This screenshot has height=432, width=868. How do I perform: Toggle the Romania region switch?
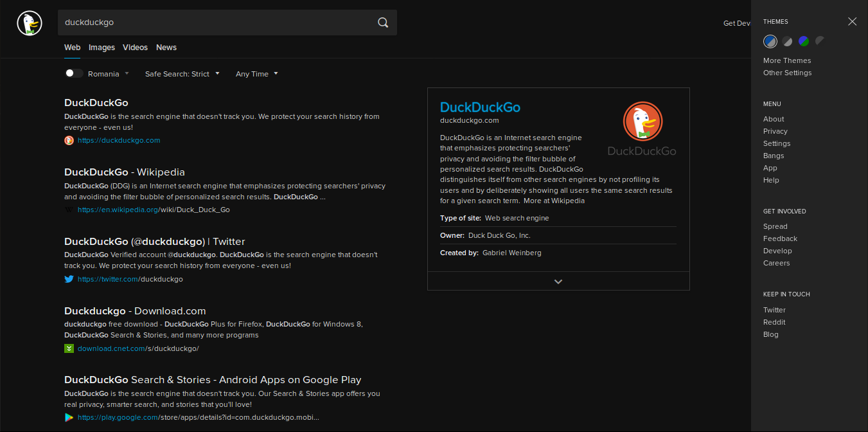tap(74, 73)
